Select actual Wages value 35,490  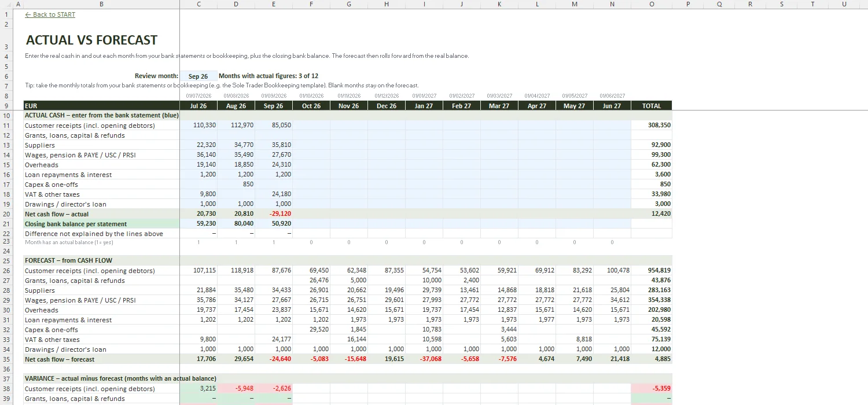click(236, 155)
